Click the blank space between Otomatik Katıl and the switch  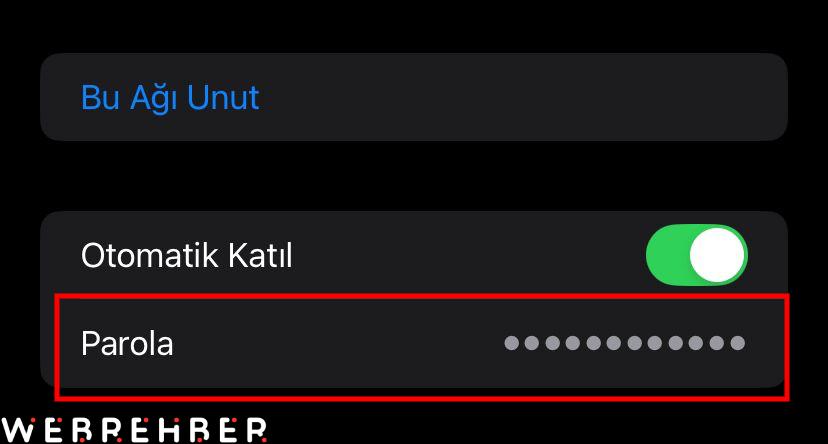(x=469, y=256)
